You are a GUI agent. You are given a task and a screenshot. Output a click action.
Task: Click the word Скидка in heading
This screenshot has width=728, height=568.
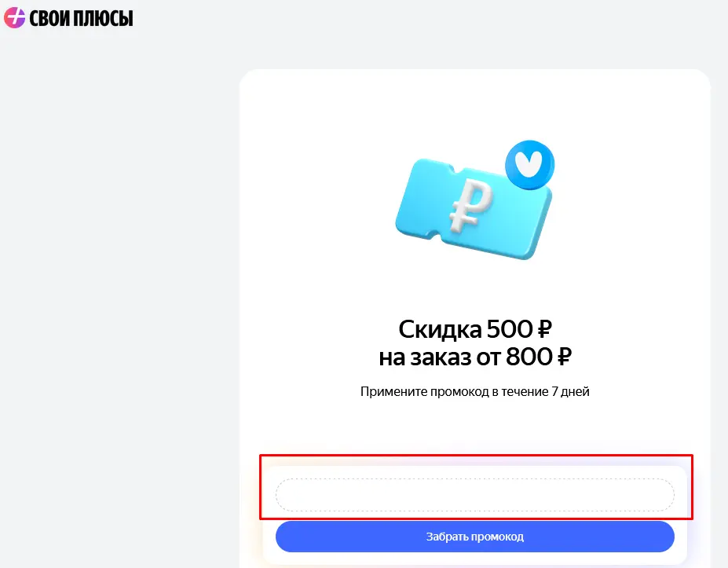point(440,329)
